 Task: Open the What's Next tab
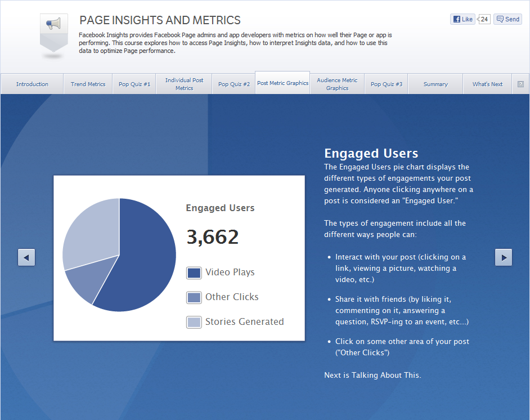point(487,84)
